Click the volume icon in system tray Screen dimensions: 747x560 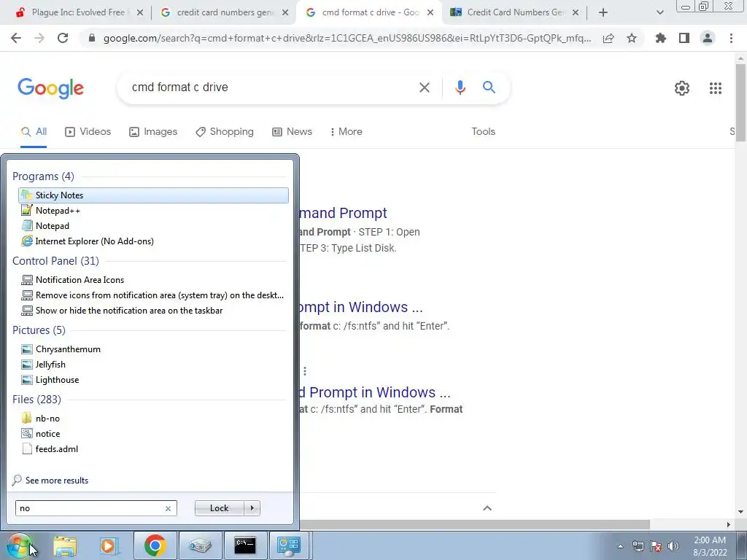(x=673, y=546)
